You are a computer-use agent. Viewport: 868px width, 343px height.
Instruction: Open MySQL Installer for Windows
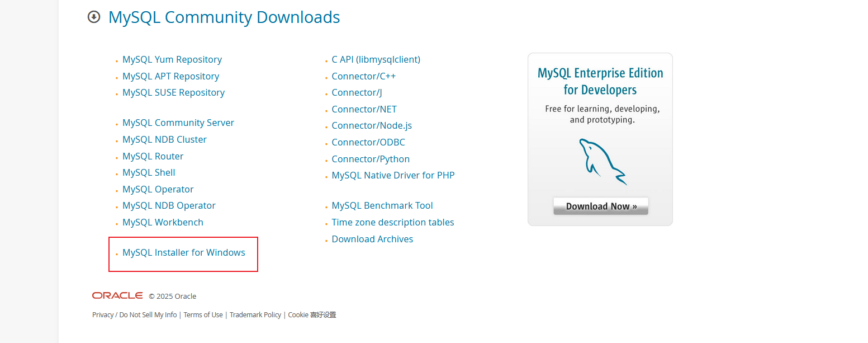184,252
